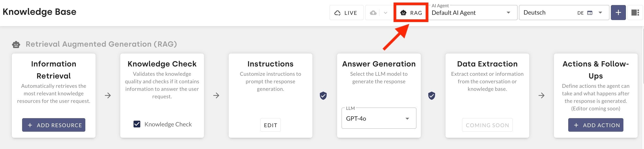This screenshot has width=644, height=149.
Task: Expand the chevron next to cloud upload
Action: pyautogui.click(x=385, y=13)
